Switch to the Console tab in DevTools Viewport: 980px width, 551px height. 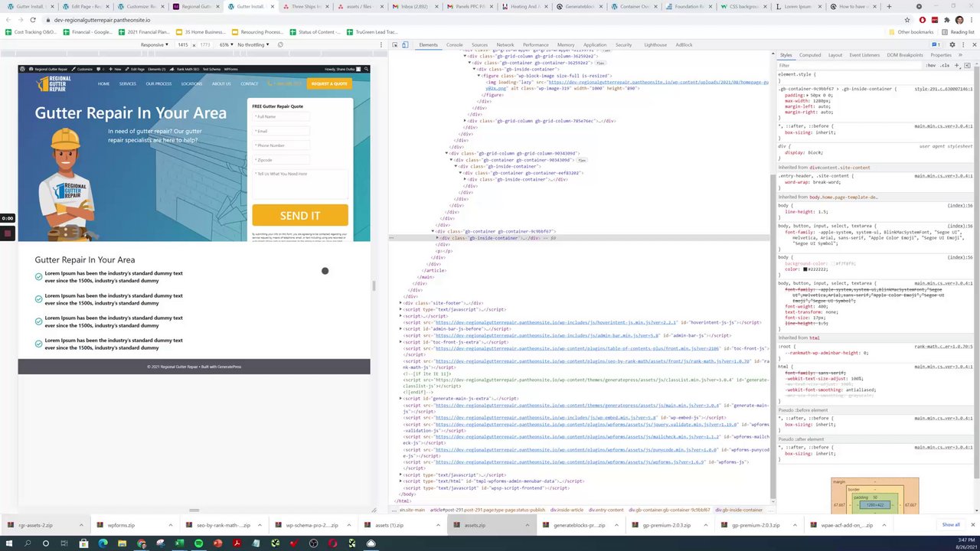455,45
